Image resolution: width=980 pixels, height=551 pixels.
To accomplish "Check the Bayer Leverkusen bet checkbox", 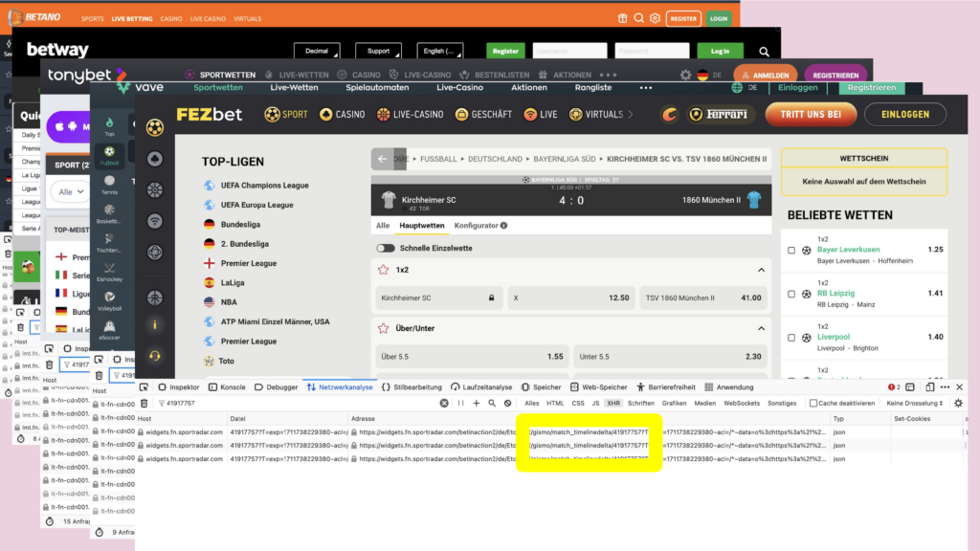I will tap(791, 251).
